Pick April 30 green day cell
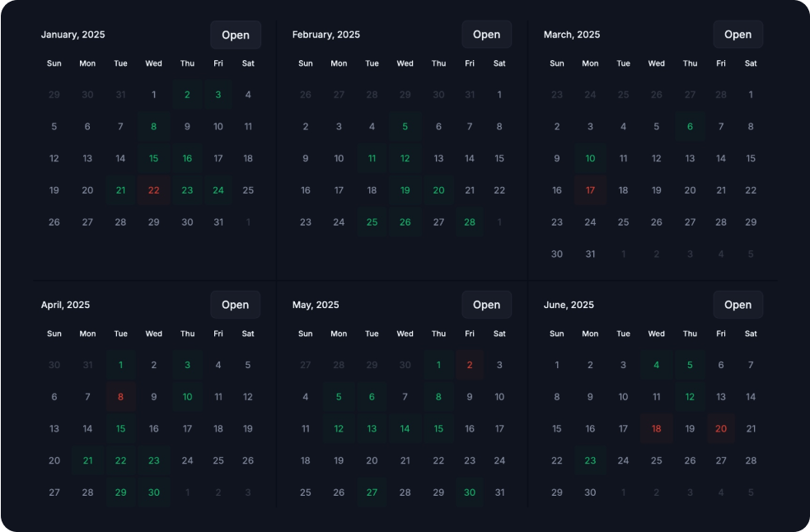Screen dimensions: 810x532 tap(154, 492)
